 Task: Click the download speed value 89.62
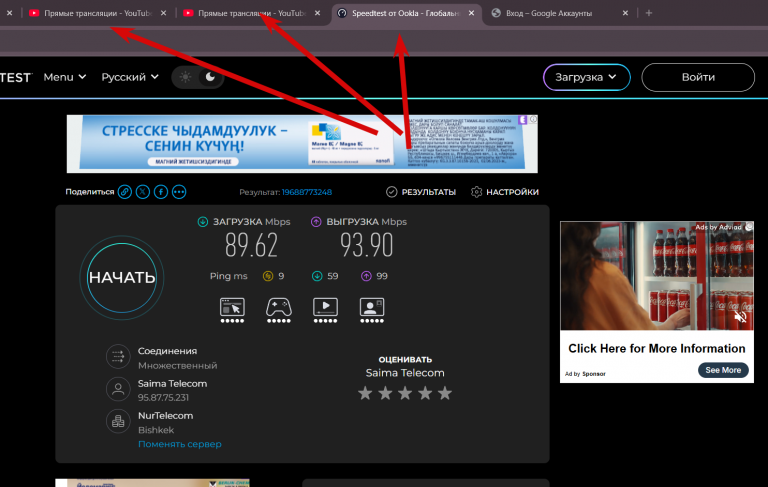[252, 245]
